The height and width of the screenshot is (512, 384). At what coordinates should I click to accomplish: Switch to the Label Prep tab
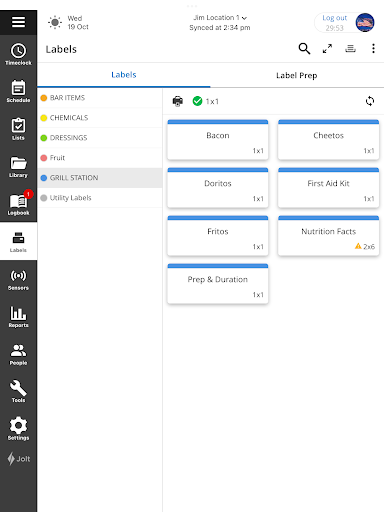point(297,75)
